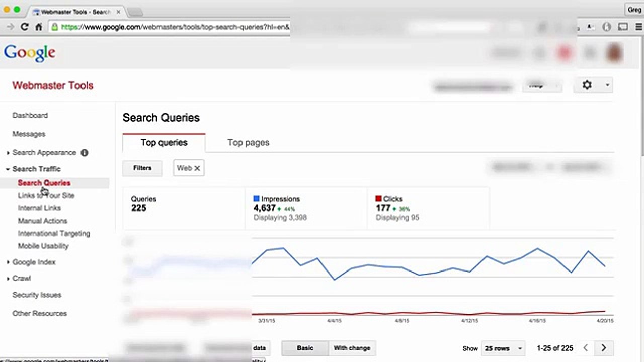Click the red Clicks color square
Viewport: 644px width, 362px height.
(x=379, y=199)
